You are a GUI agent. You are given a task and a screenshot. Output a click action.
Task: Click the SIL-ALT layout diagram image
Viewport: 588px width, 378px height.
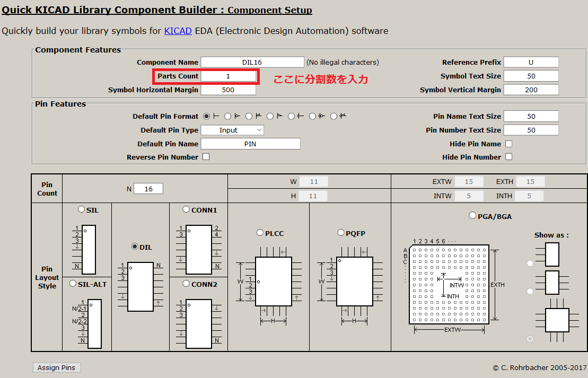click(x=87, y=323)
